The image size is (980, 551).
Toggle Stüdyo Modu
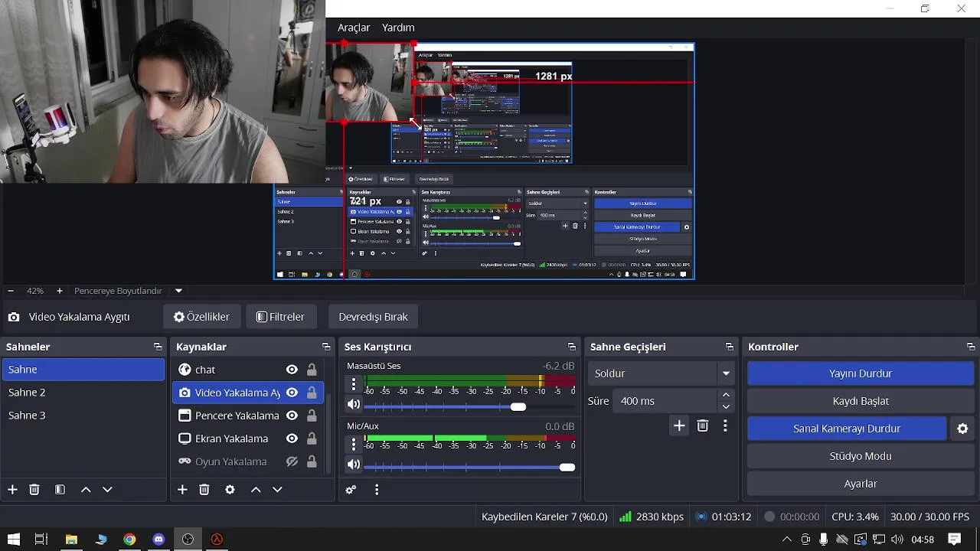[861, 456]
